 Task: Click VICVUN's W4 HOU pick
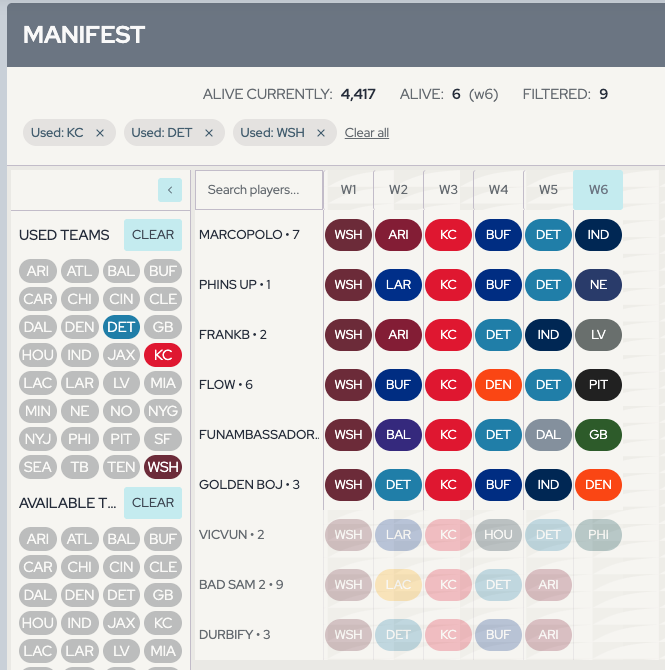[498, 535]
